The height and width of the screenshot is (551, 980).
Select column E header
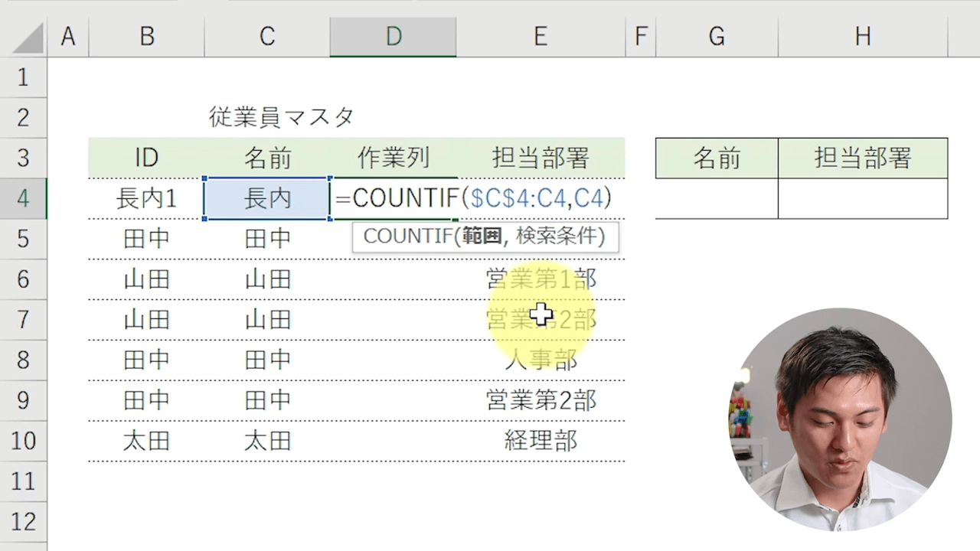541,37
